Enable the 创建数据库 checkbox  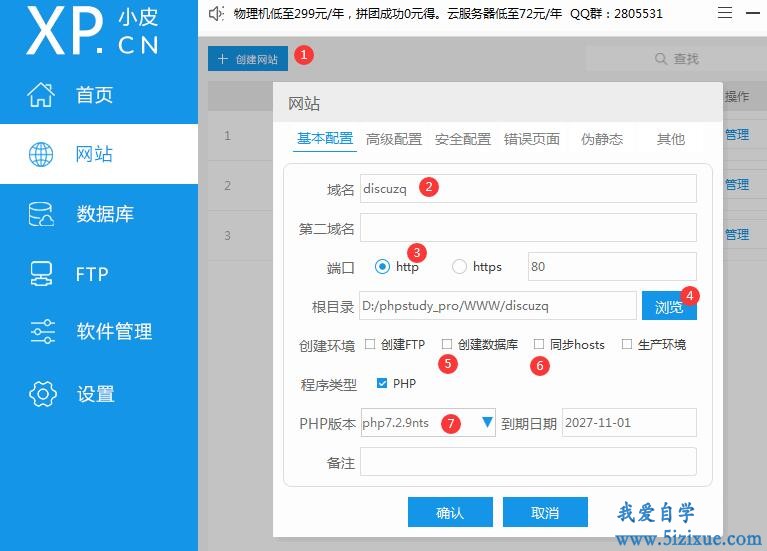pyautogui.click(x=447, y=344)
